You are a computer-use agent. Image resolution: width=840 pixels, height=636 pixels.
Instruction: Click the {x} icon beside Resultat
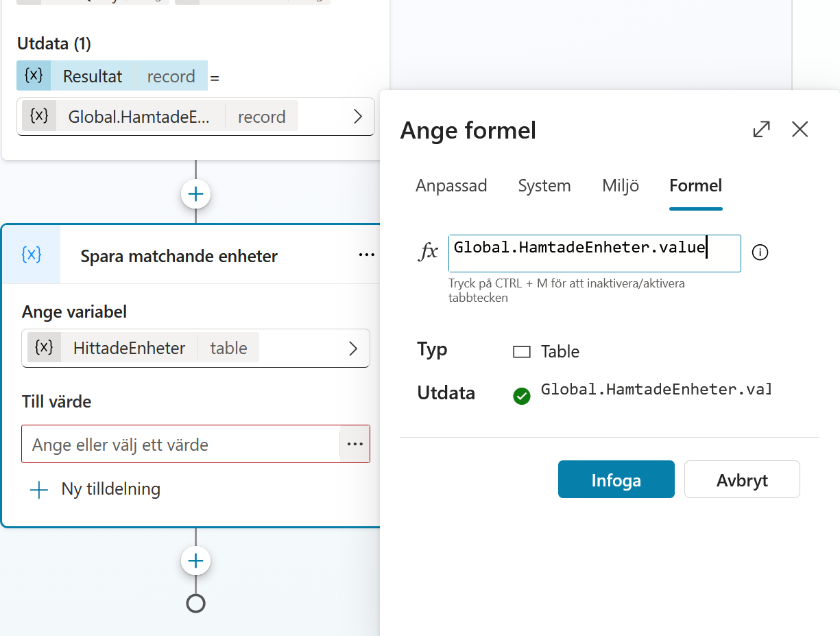34,75
